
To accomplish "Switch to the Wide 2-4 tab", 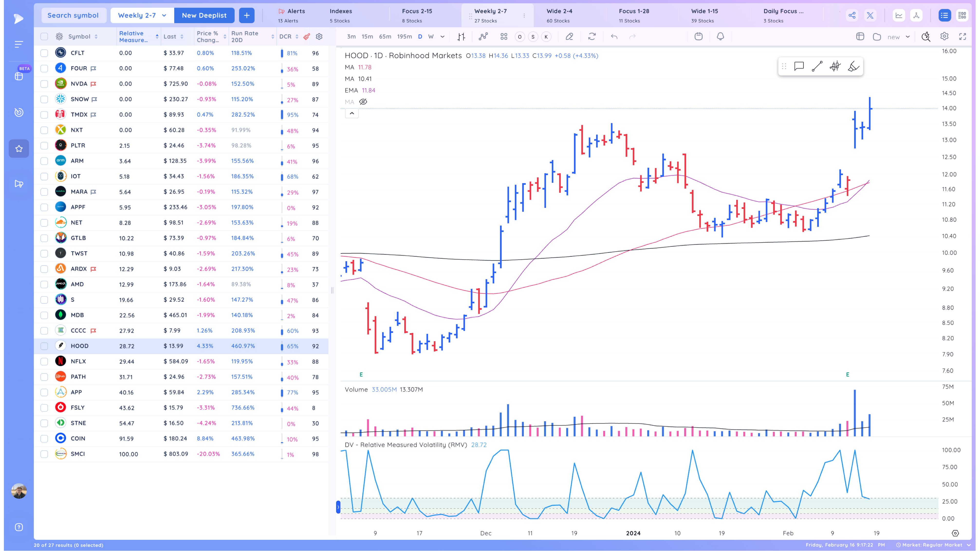I will [x=559, y=16].
